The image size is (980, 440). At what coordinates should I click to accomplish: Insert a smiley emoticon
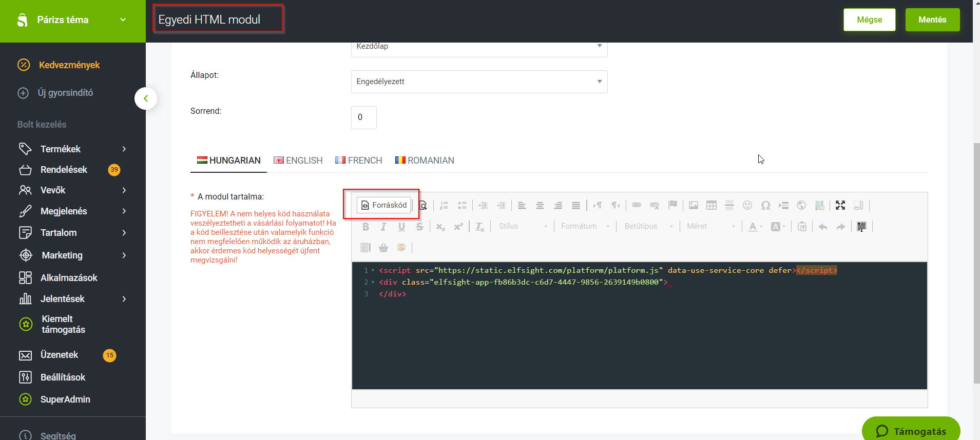pyautogui.click(x=747, y=206)
